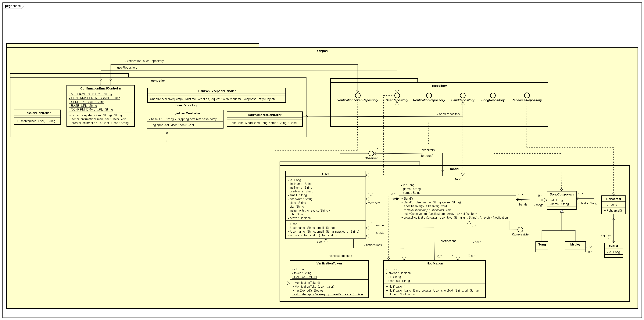Image resolution: width=644 pixels, height=320 pixels.
Task: Click the pkg panpan frame tab
Action: tap(13, 6)
